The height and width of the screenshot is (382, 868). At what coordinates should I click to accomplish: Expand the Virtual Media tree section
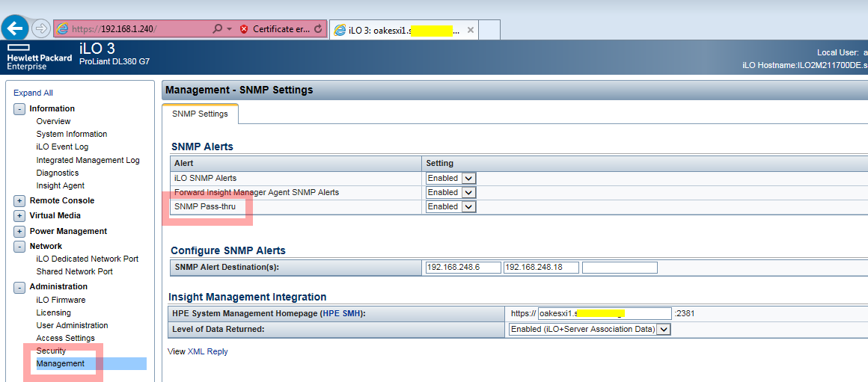coord(19,215)
